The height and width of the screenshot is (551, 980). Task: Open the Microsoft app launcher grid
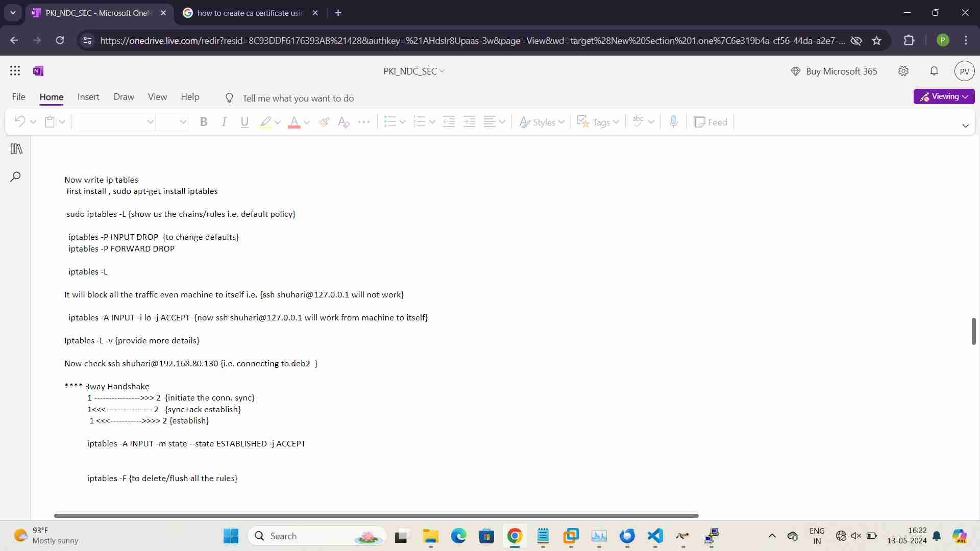click(15, 71)
